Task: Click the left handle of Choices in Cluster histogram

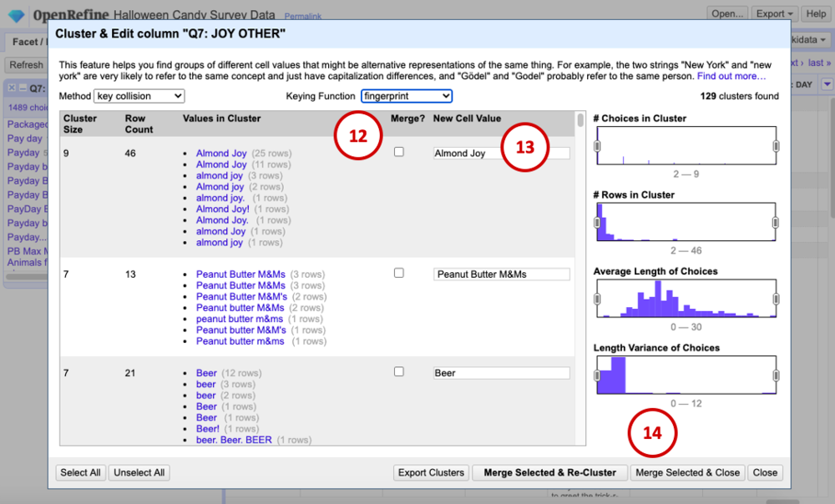Action: pos(597,146)
